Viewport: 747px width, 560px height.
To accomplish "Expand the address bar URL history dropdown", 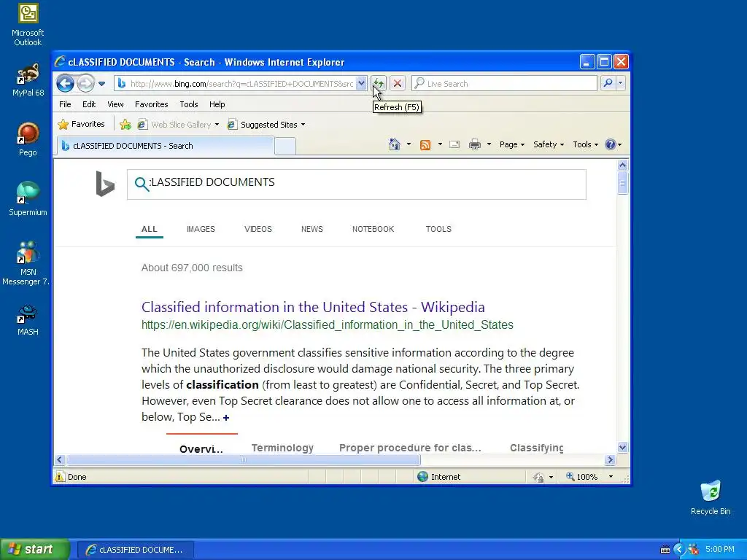I will tap(362, 83).
